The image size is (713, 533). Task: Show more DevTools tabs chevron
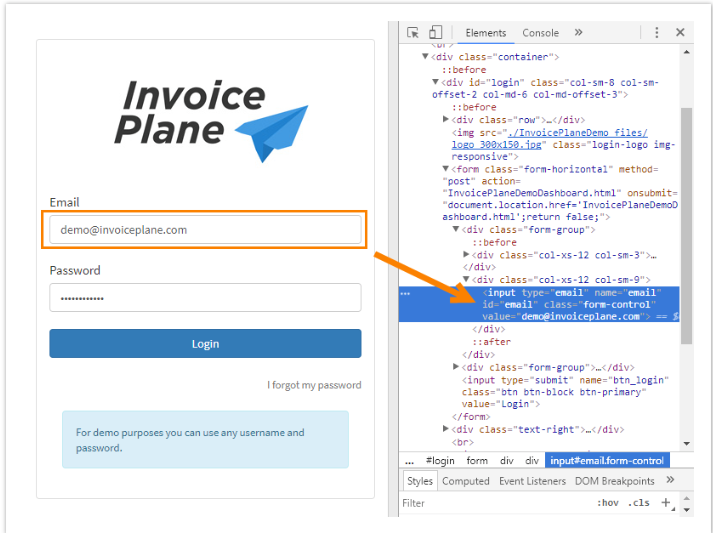tap(578, 32)
